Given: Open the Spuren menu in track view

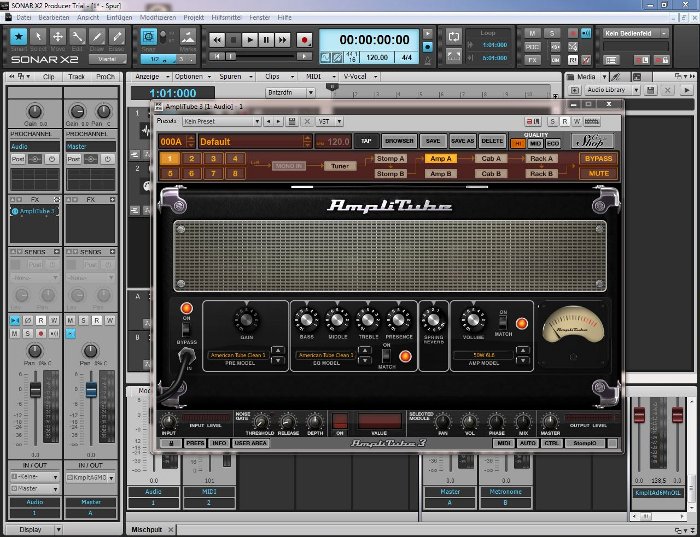Looking at the screenshot, I should (236, 77).
